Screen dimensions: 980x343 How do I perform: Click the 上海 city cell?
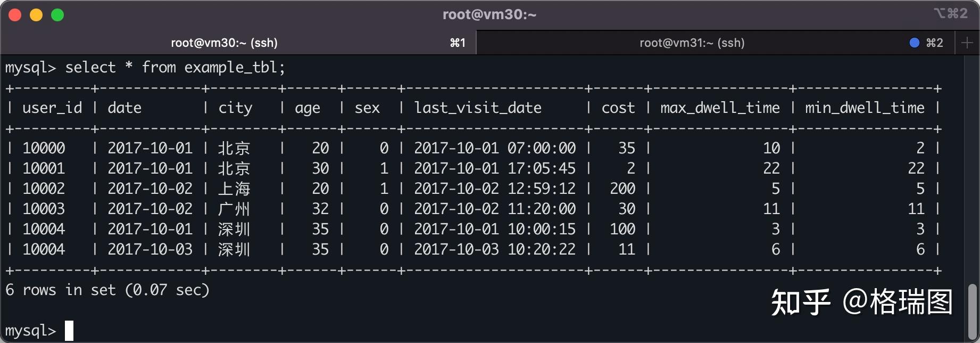234,189
